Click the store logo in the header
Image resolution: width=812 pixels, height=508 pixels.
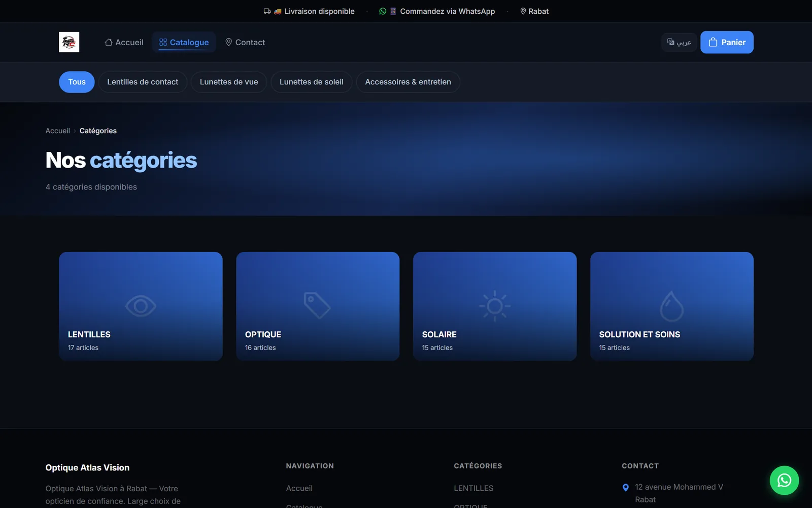pos(69,42)
